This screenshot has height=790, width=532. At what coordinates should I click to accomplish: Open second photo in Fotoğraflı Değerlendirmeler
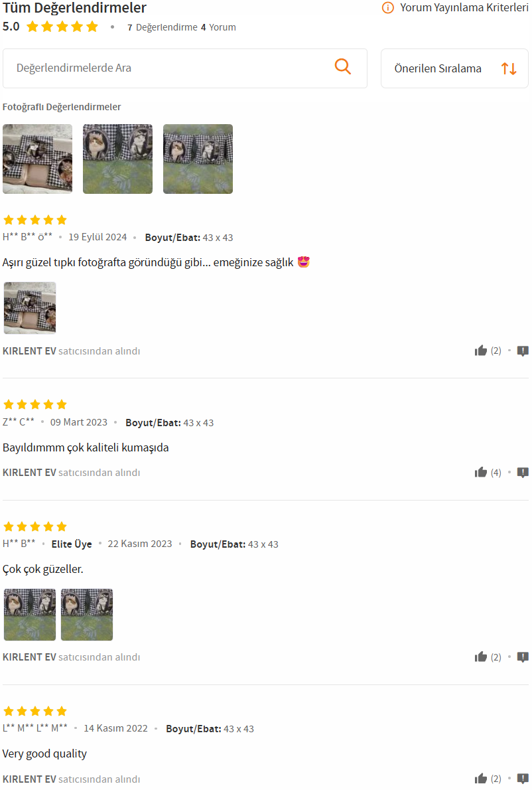tap(118, 159)
